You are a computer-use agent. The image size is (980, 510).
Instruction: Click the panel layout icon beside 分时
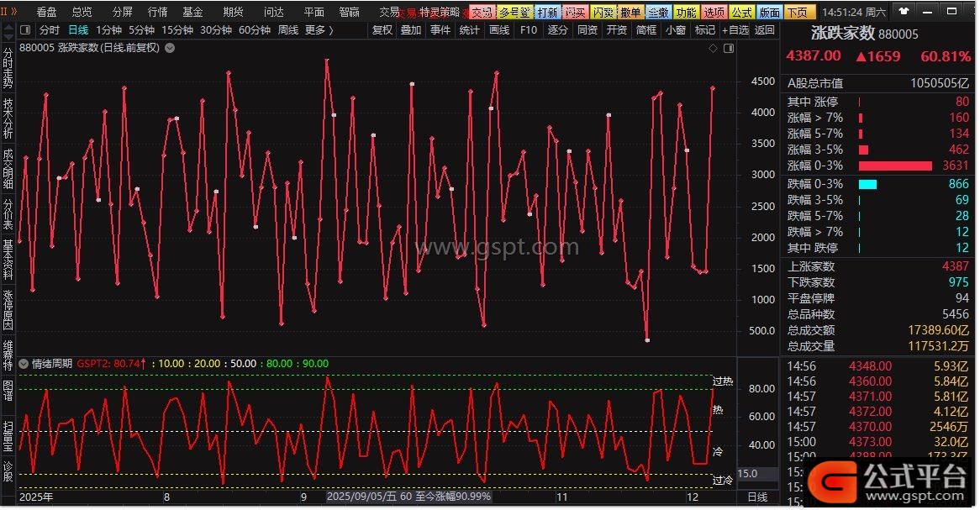[x=26, y=30]
